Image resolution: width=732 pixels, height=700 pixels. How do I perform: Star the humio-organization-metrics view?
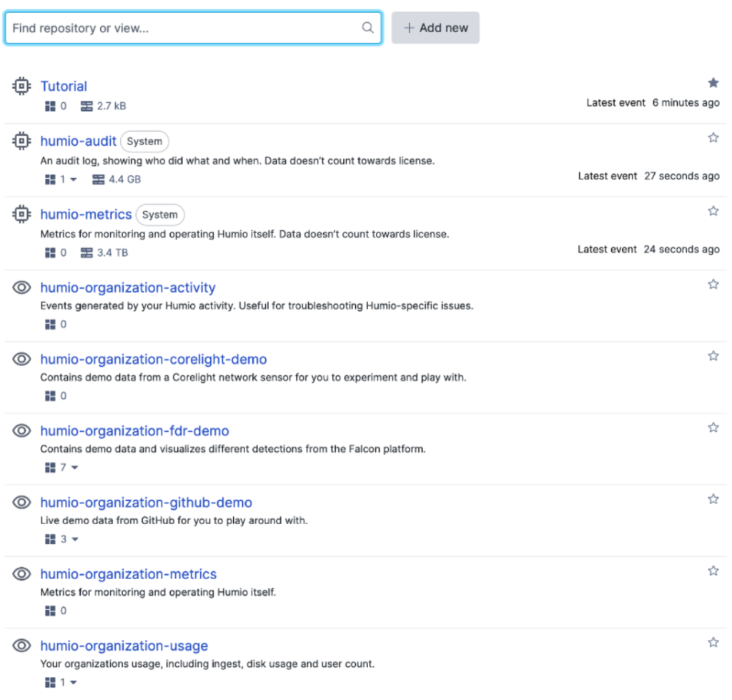pyautogui.click(x=713, y=571)
